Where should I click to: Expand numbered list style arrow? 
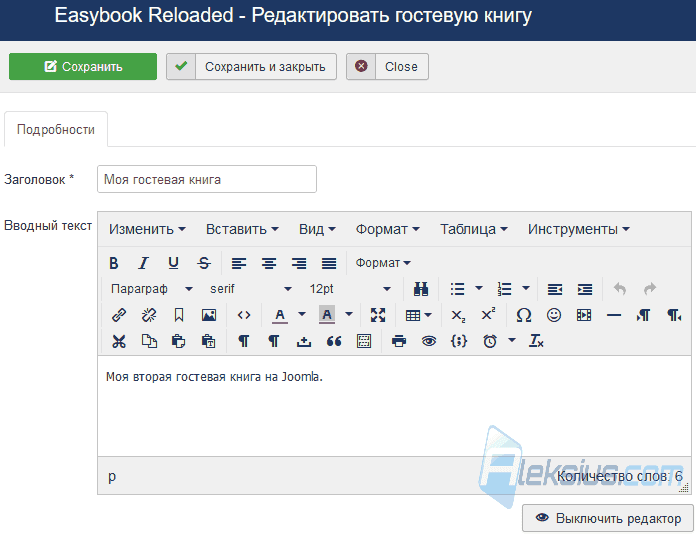click(x=526, y=288)
